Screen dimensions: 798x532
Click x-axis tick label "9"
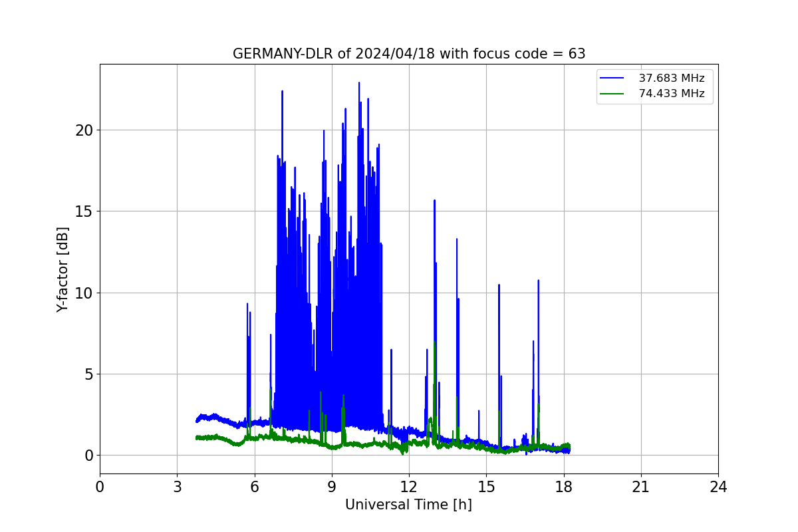tap(332, 487)
